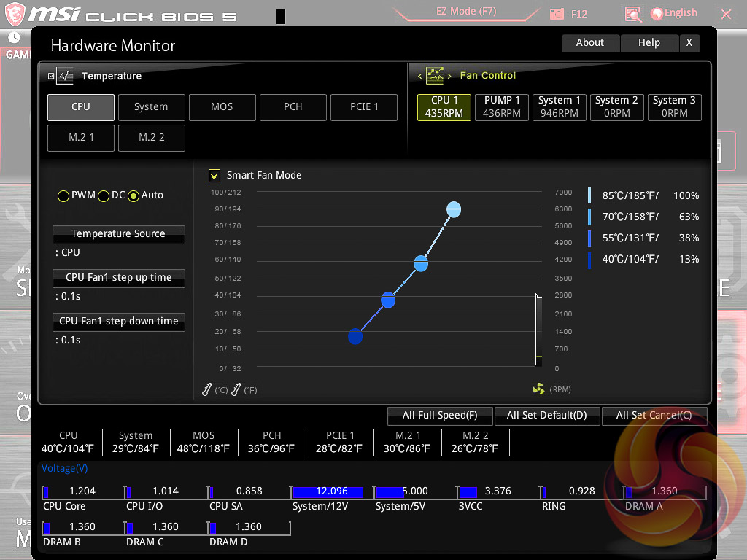The height and width of the screenshot is (560, 747).
Task: Click the System/12V voltage bar
Action: 332,492
